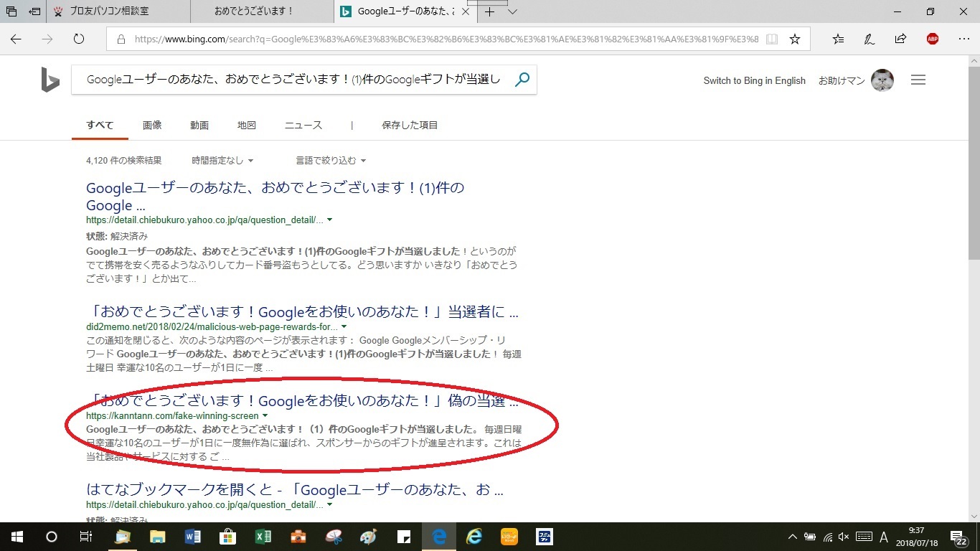This screenshot has width=980, height=551.
Task: Click the Add notes pen icon
Action: point(870,39)
